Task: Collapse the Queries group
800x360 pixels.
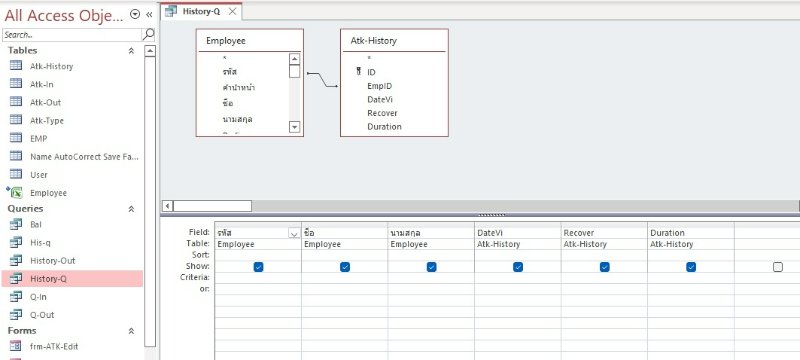Action: 131,209
